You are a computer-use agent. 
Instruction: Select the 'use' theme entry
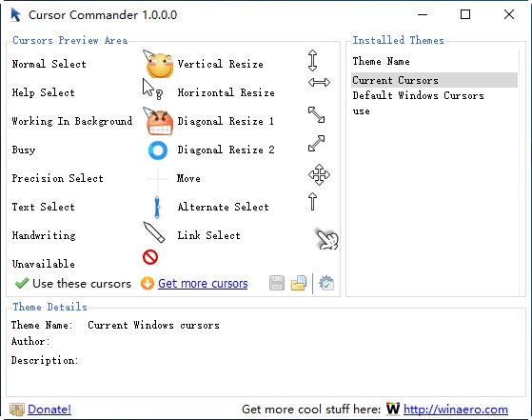point(434,111)
